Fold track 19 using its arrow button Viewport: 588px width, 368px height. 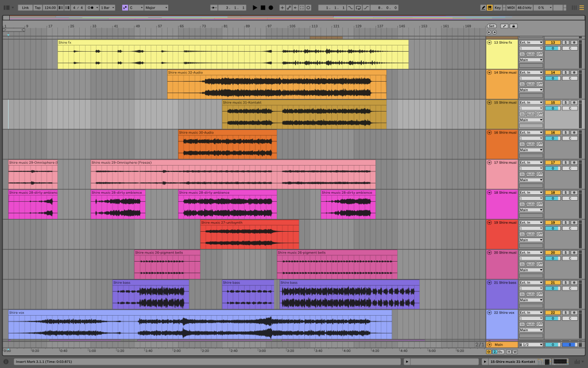click(489, 223)
